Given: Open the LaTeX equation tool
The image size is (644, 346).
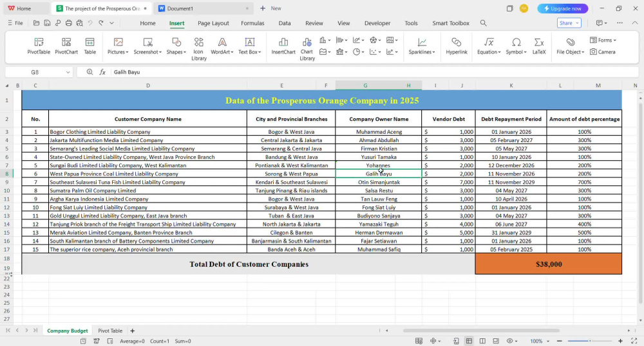Looking at the screenshot, I should [x=539, y=46].
